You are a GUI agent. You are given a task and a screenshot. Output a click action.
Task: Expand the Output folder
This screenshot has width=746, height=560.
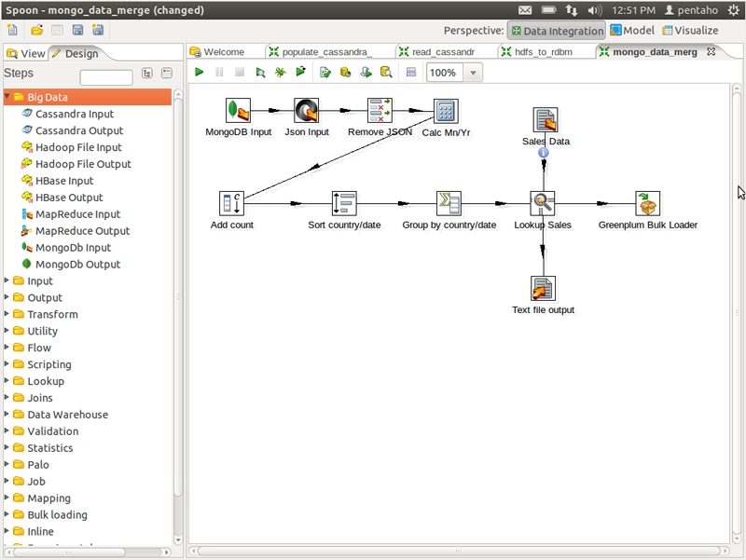coord(7,297)
